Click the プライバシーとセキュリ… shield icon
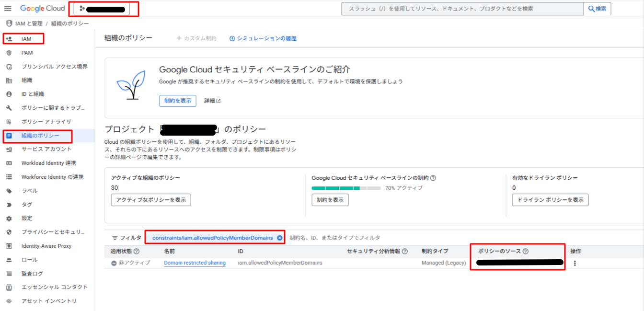644x311 pixels. (x=9, y=232)
